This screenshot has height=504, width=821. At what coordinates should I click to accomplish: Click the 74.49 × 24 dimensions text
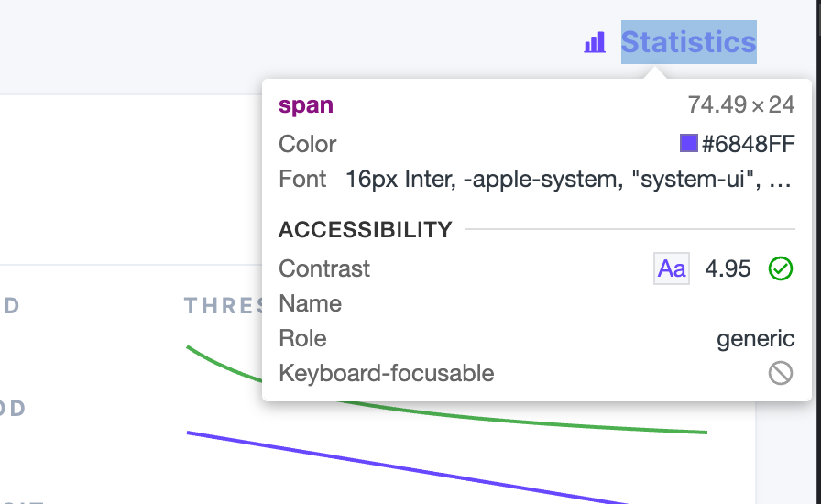740,105
